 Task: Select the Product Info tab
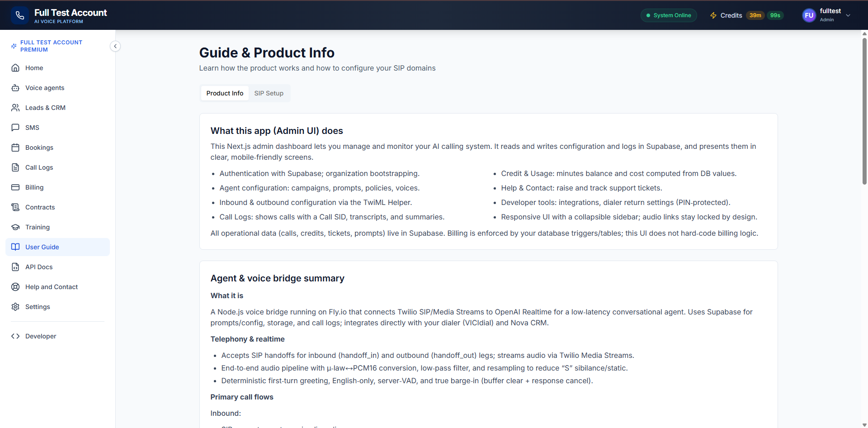[225, 93]
